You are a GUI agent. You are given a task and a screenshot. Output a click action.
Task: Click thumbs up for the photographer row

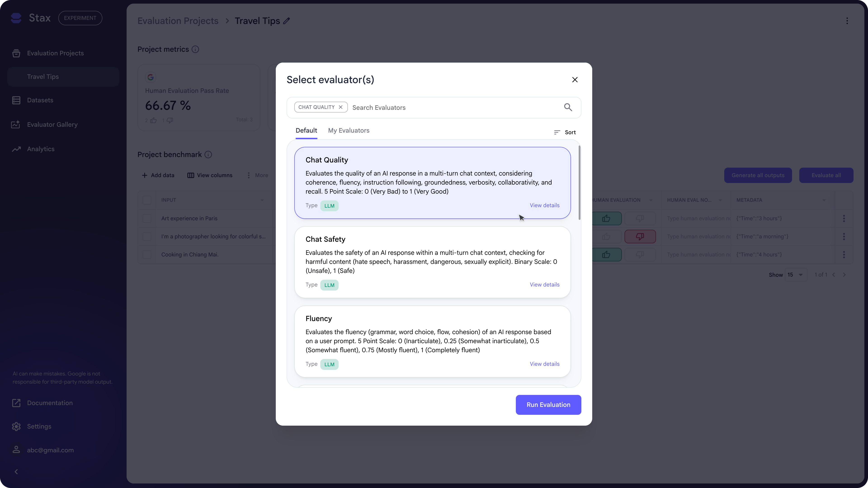(x=606, y=236)
